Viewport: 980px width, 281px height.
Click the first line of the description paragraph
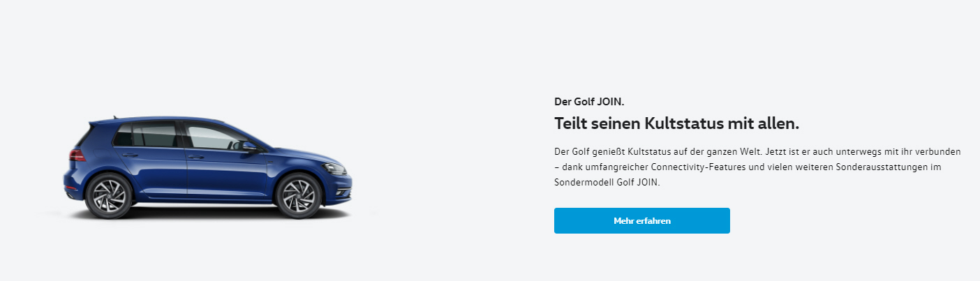pyautogui.click(x=758, y=151)
